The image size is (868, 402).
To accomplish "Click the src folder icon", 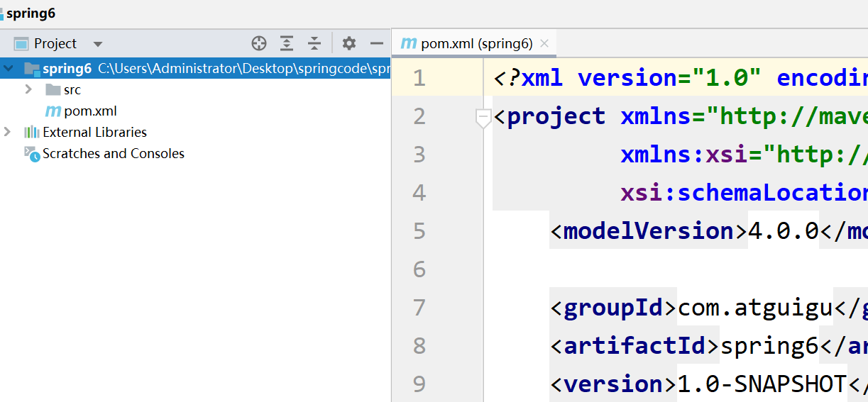I will click(x=53, y=89).
